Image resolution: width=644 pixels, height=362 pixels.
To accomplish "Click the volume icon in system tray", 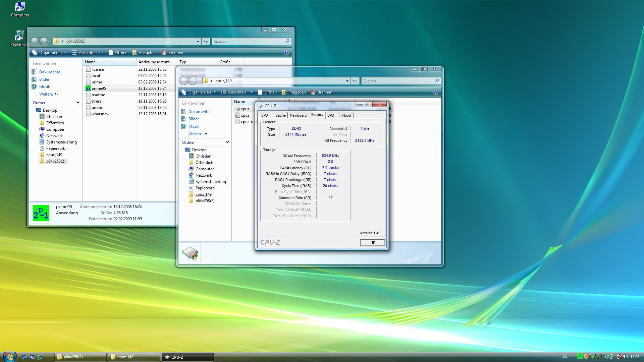I will click(626, 357).
